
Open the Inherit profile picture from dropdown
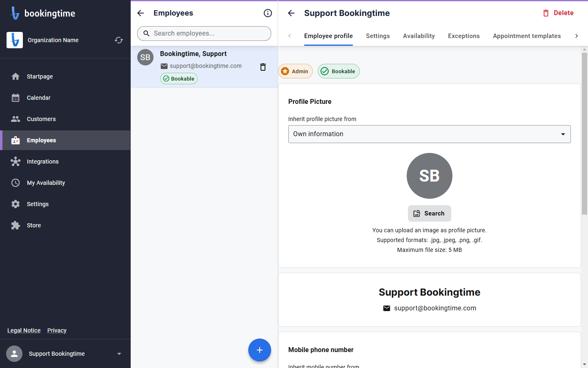(430, 134)
